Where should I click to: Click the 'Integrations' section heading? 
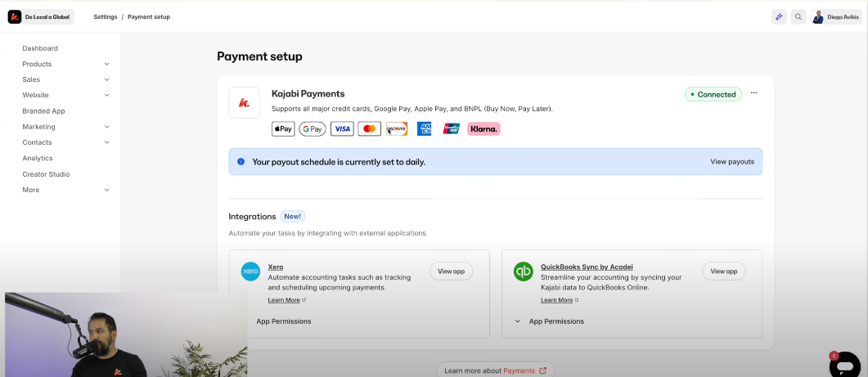coord(252,217)
